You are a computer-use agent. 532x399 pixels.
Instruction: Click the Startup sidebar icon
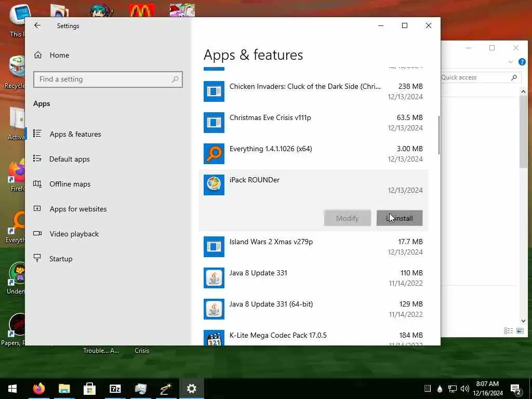[x=37, y=258]
